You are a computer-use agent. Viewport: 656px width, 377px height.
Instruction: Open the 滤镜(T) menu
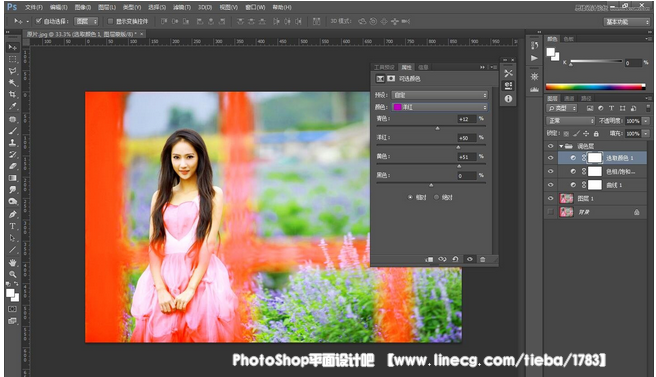(182, 7)
